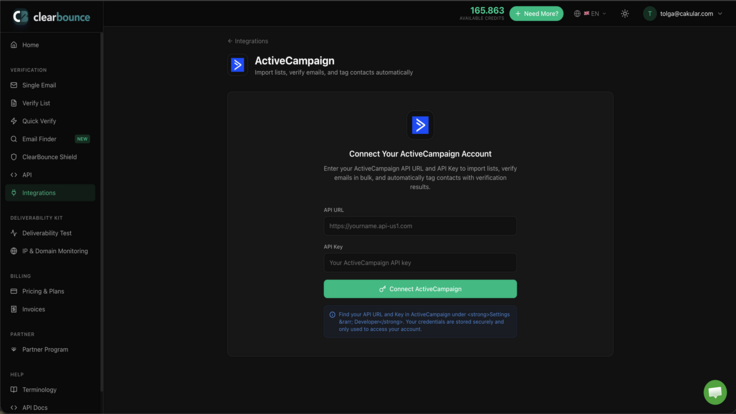Click the info icon in the hint box
The width and height of the screenshot is (736, 414).
pos(332,314)
